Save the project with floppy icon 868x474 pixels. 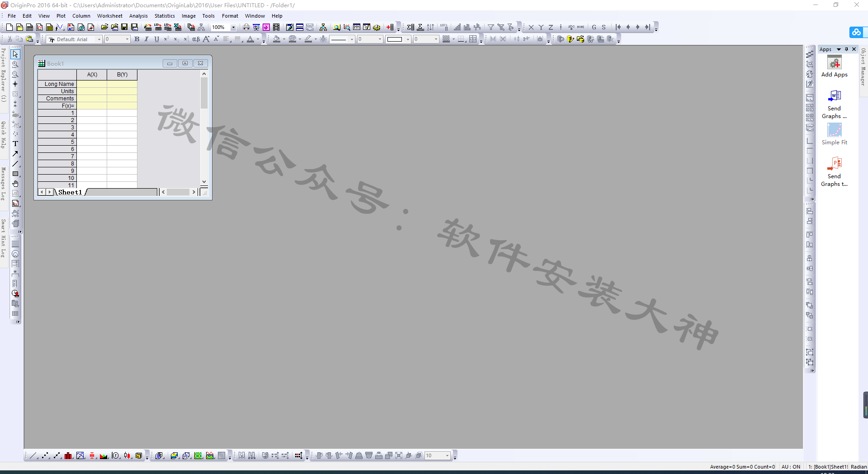pos(124,27)
